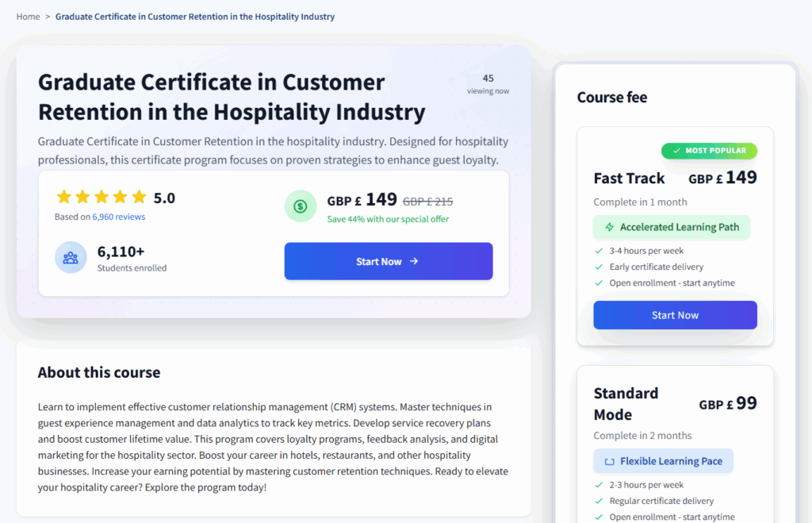Click the struck-through GBP £ 215 price
The image size is (812, 523).
427,202
